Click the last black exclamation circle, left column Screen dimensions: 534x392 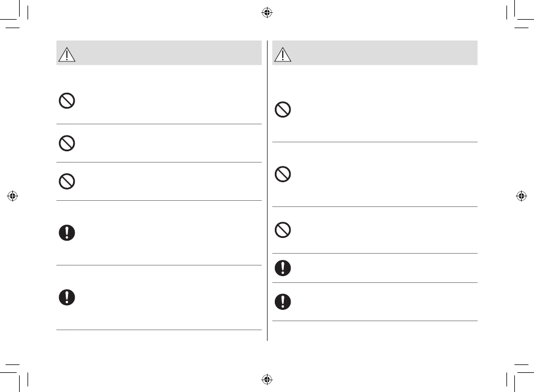[67, 298]
